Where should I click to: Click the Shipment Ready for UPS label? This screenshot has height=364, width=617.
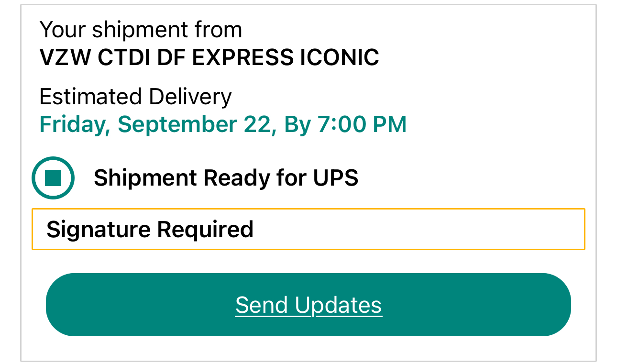pos(226,178)
